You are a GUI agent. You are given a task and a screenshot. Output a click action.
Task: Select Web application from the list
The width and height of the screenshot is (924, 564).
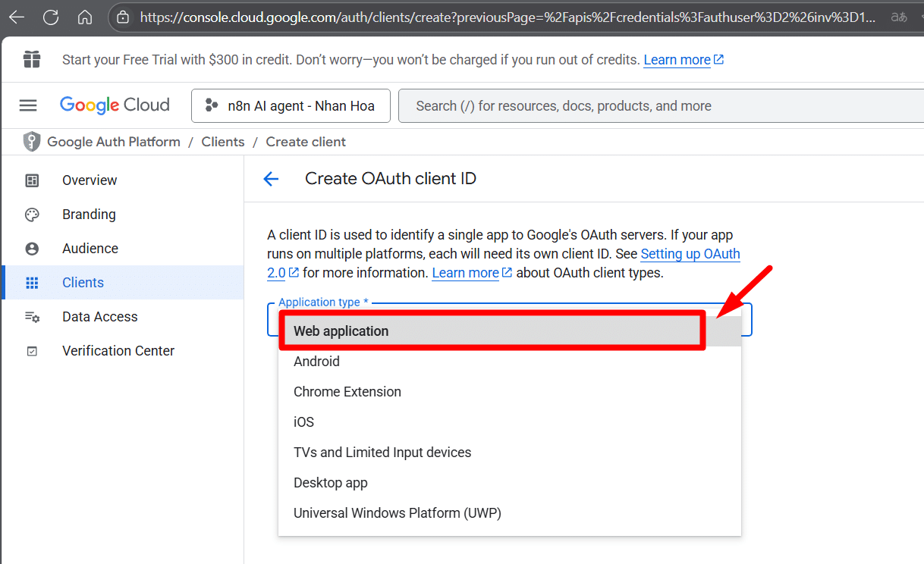[510, 331]
